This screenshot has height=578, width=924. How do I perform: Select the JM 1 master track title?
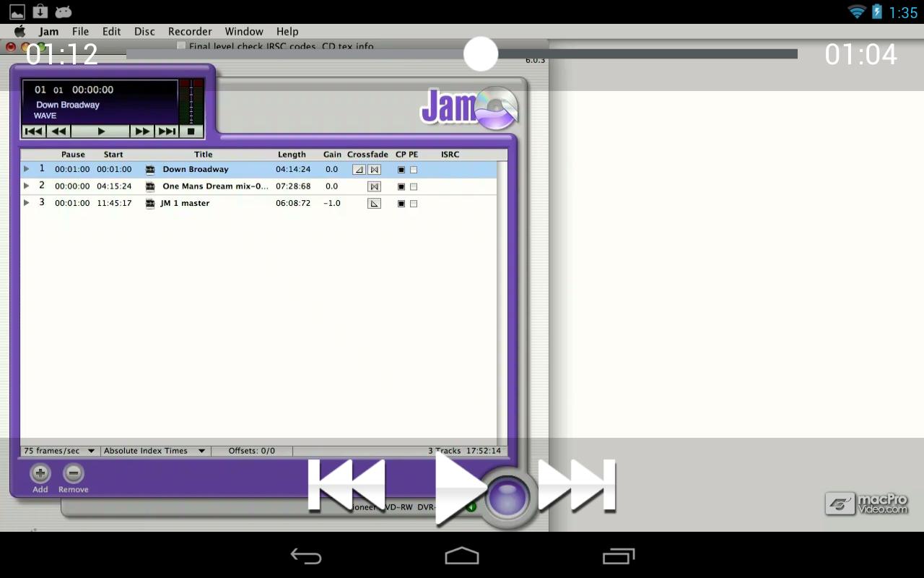185,203
